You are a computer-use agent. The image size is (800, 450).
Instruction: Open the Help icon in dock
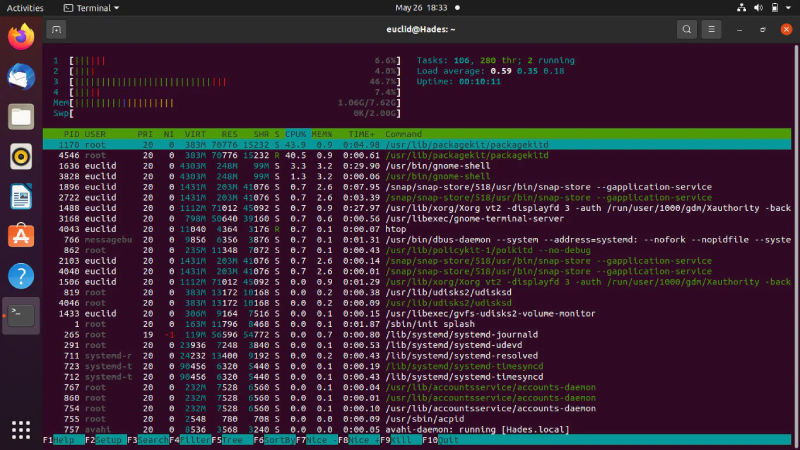pyautogui.click(x=21, y=276)
